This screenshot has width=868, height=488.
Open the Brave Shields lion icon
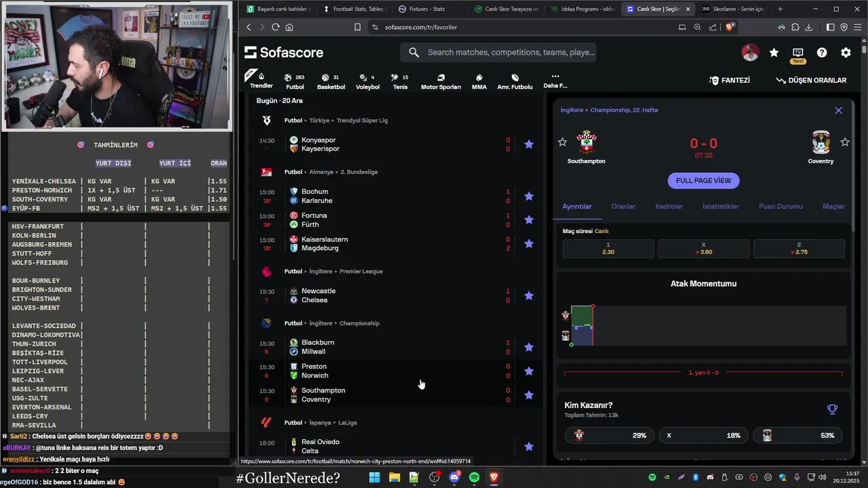click(x=730, y=27)
